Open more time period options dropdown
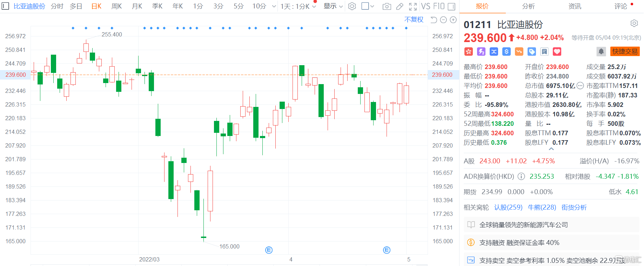Image resolution: width=644 pixels, height=266 pixels. 274,6
